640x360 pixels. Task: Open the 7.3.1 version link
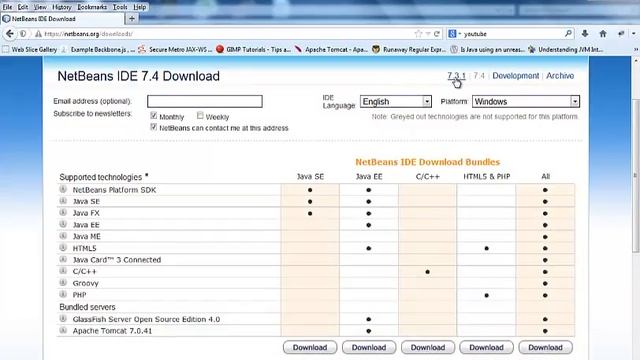pos(456,76)
